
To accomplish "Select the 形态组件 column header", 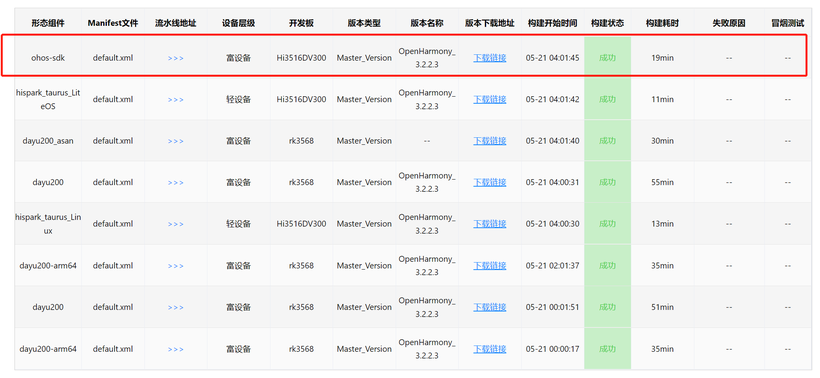I will point(48,24).
